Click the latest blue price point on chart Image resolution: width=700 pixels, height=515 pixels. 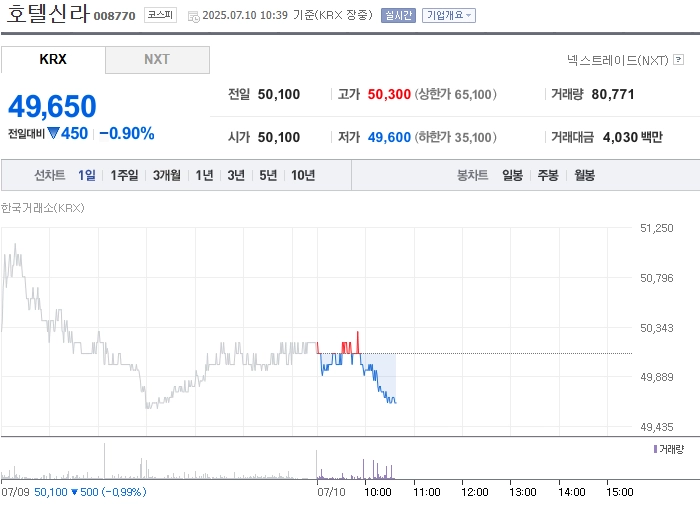(x=396, y=402)
